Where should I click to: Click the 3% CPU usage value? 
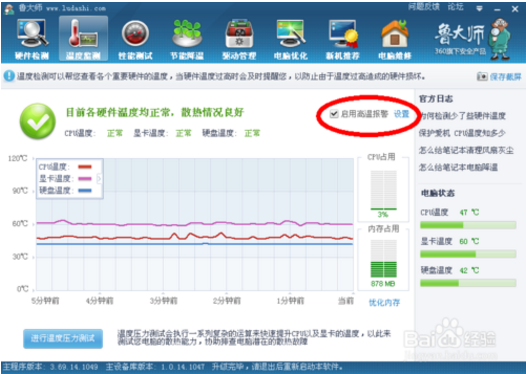pos(383,214)
